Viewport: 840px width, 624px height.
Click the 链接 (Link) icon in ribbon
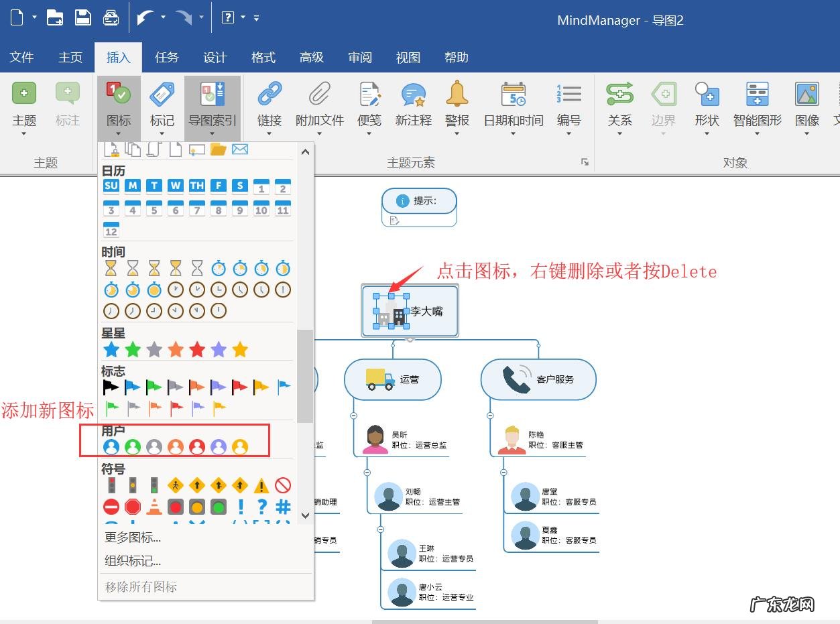pos(269,95)
